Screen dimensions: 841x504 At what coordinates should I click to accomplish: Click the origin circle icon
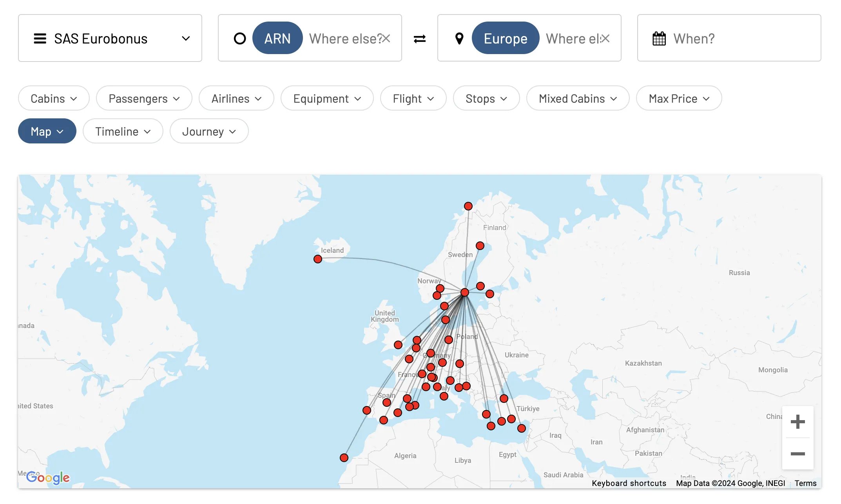(240, 38)
